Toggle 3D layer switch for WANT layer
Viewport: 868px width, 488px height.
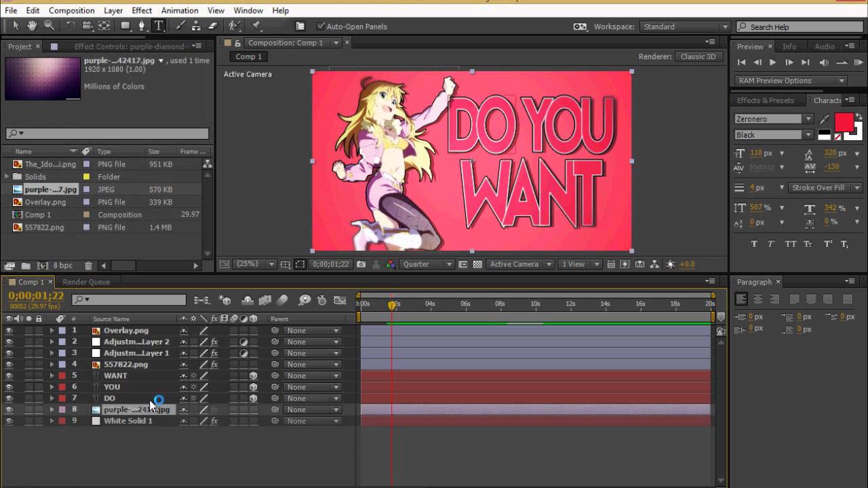pyautogui.click(x=253, y=375)
